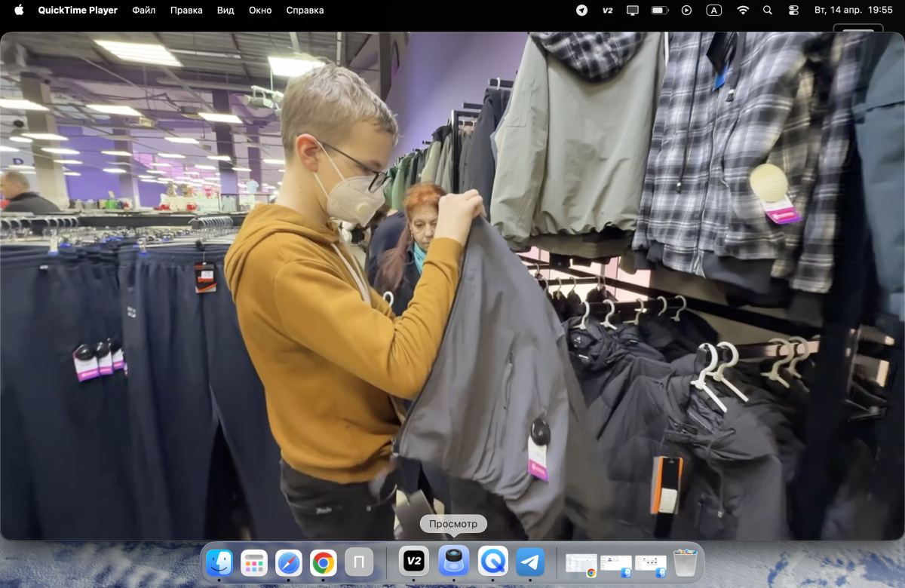
Task: Switch input source via the A icon
Action: [713, 11]
